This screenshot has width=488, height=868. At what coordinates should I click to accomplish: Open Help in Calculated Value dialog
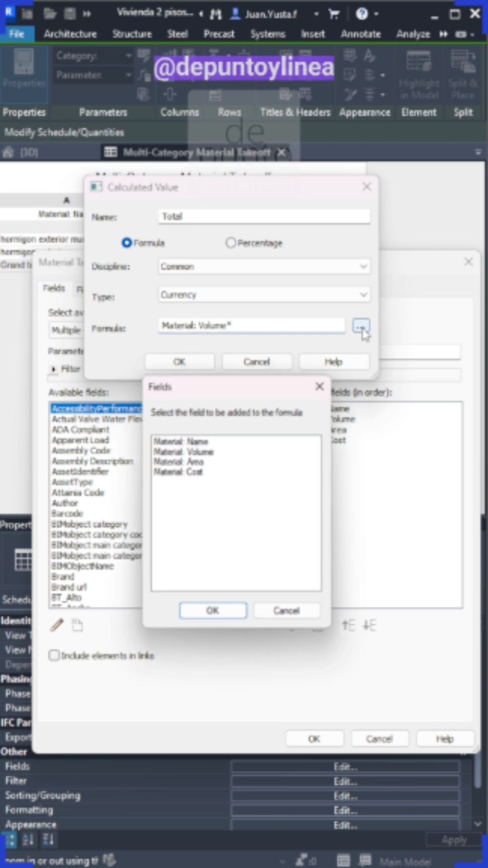click(x=334, y=362)
